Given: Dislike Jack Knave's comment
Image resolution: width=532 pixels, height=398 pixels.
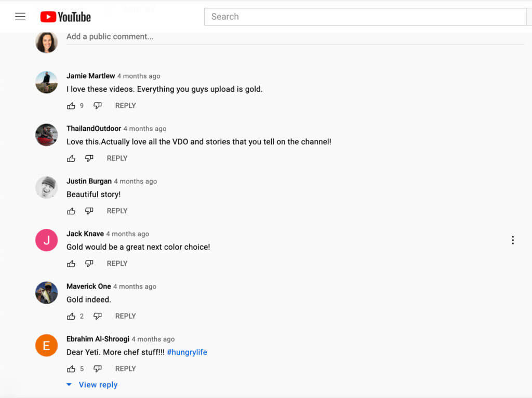Looking at the screenshot, I should pos(89,263).
